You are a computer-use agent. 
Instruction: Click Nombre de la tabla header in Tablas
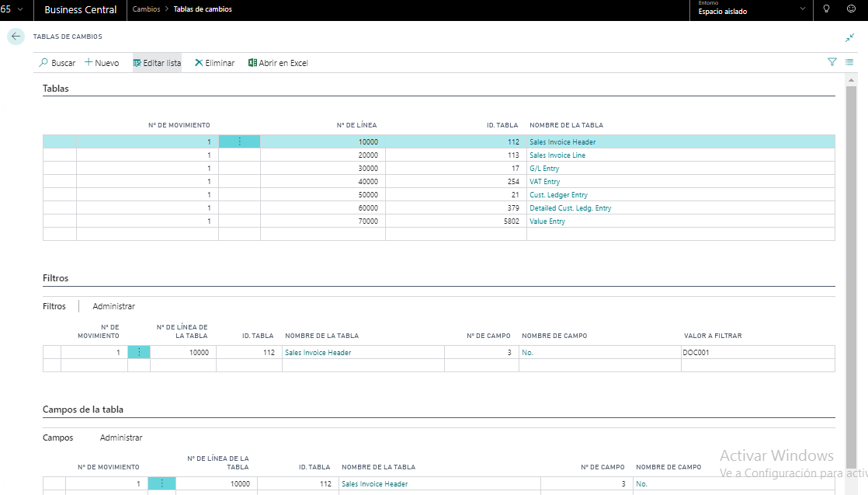click(566, 125)
